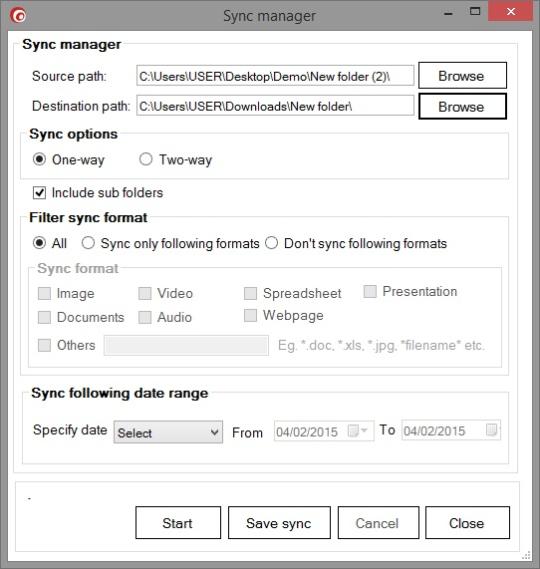Click the Others custom format text box
Screen dimensions: 540x569
186,345
